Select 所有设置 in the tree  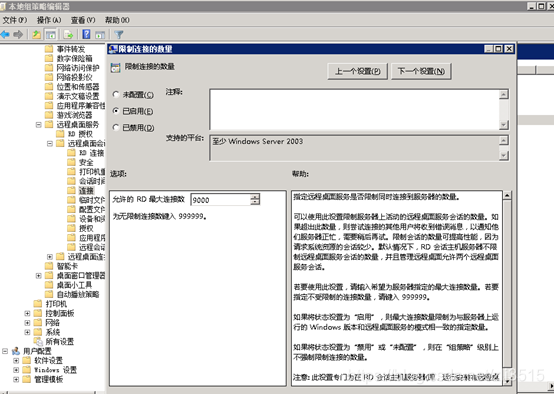click(x=59, y=341)
